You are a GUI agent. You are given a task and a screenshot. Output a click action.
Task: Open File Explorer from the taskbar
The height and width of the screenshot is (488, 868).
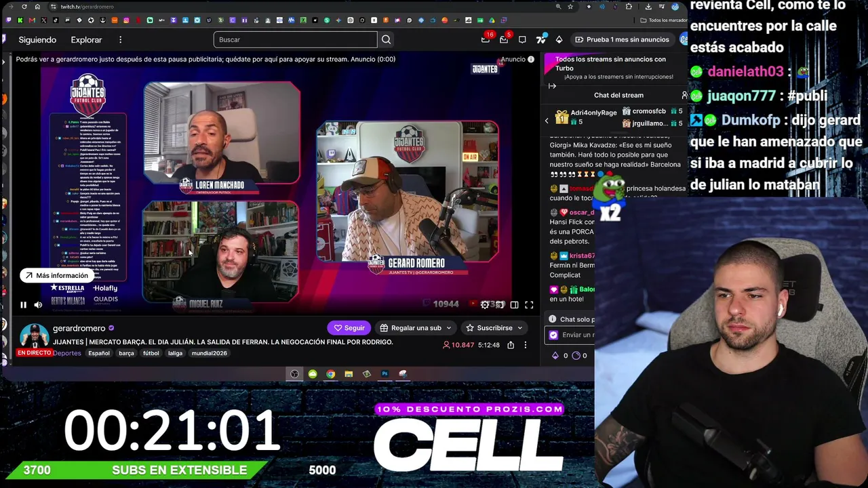pyautogui.click(x=349, y=374)
